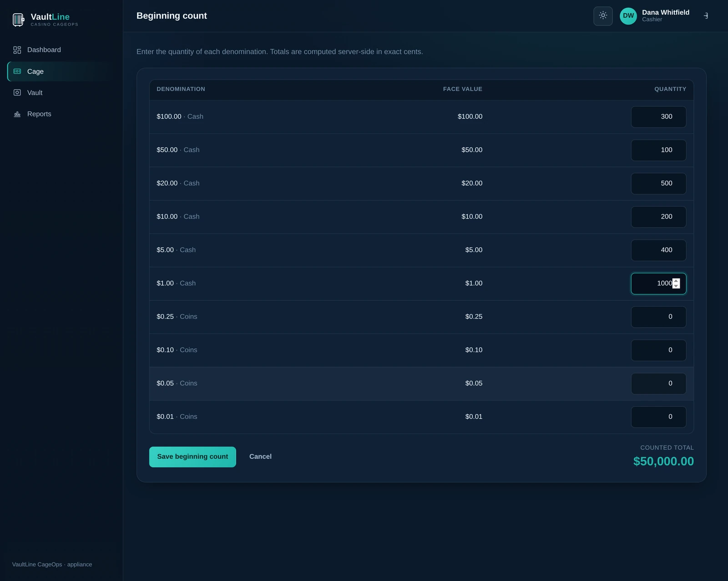This screenshot has height=581, width=728.
Task: Click the instruction text about server-side totals
Action: [280, 52]
